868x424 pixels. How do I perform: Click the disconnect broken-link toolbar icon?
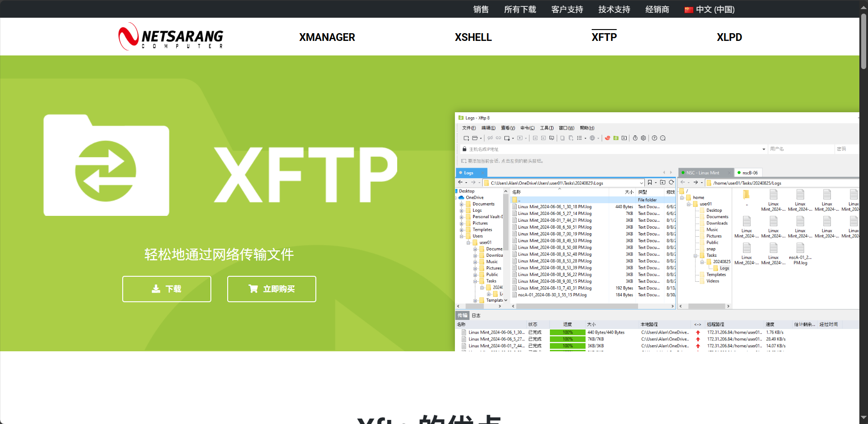(x=490, y=138)
